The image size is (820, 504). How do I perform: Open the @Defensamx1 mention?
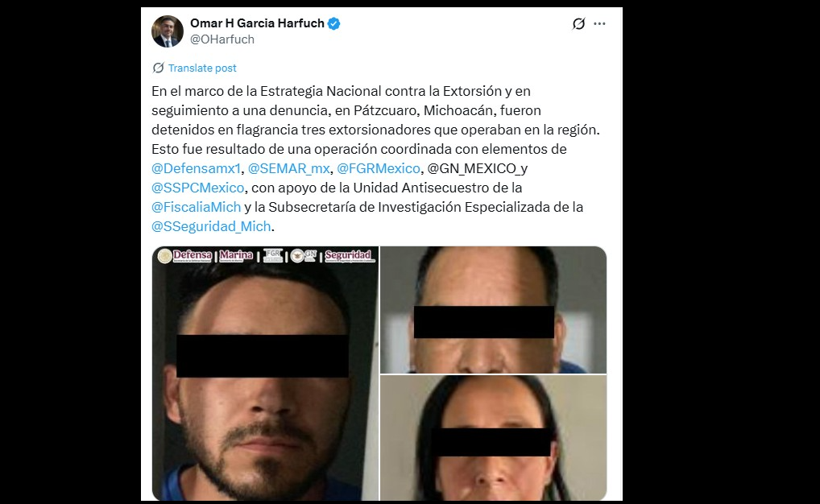click(x=196, y=168)
